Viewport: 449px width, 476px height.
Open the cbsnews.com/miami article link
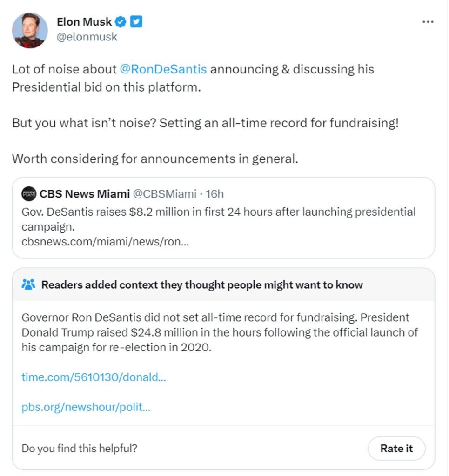[x=105, y=242]
